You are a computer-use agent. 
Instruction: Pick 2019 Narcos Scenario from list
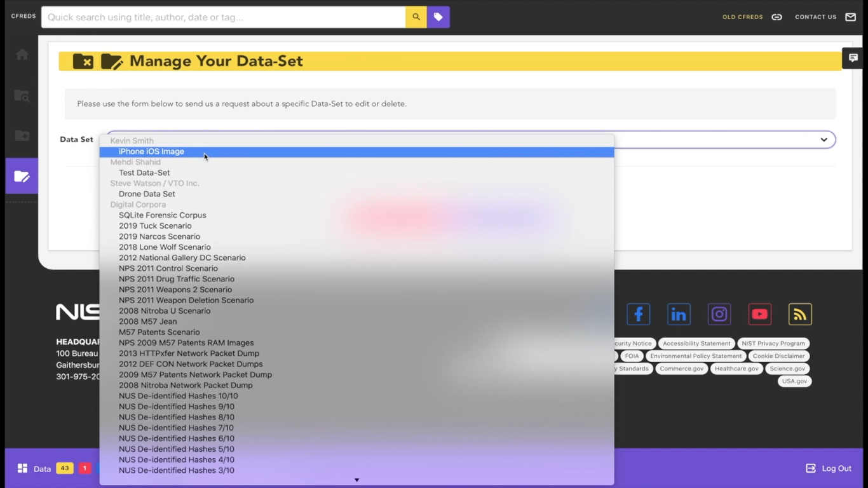[159, 237]
